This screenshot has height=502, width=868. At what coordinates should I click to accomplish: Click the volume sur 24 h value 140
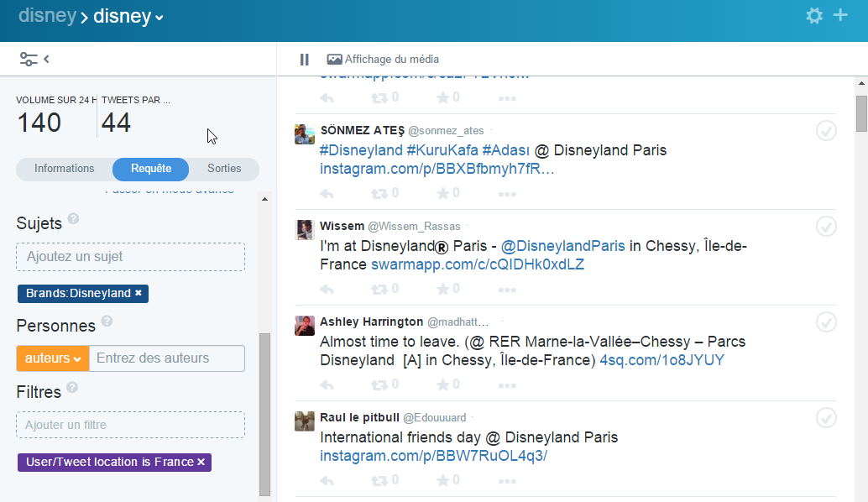pos(39,123)
